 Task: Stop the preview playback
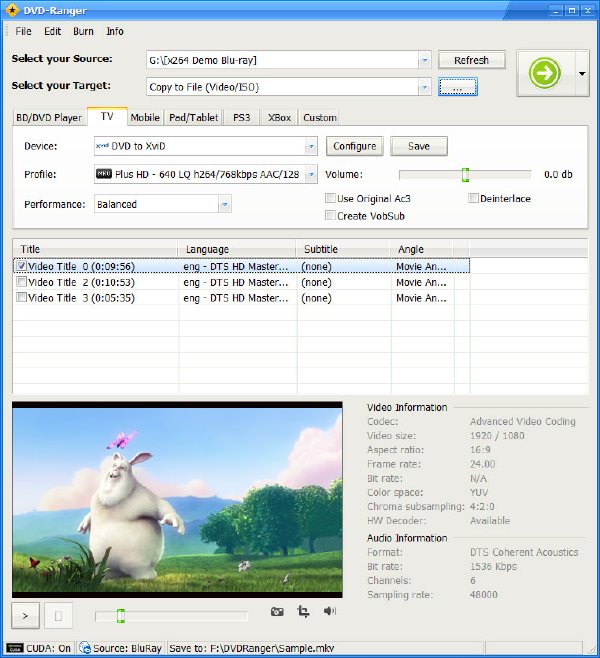tap(58, 616)
